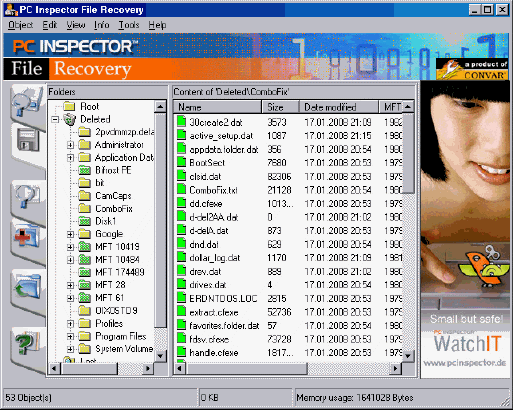Collapse the Deleted folder node
Image resolution: width=513 pixels, height=410 pixels.
coord(55,119)
